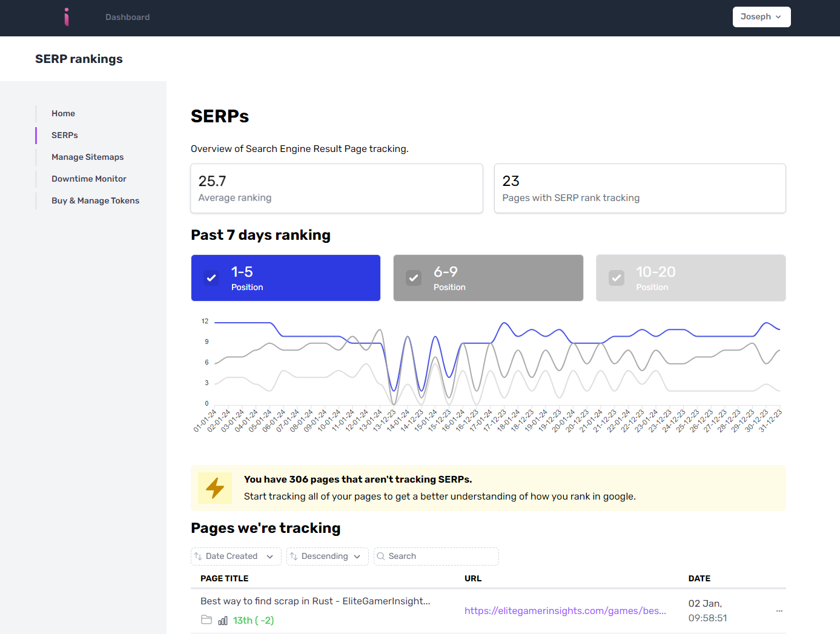Click the Pages we're tracking heading
Screen dimensions: 840x634
pos(266,528)
